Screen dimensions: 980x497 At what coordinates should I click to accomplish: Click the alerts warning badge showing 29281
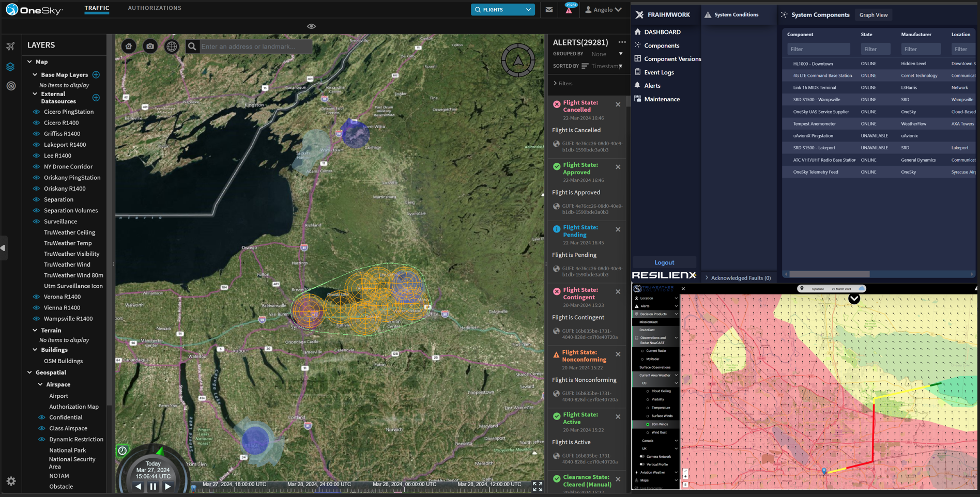point(569,9)
